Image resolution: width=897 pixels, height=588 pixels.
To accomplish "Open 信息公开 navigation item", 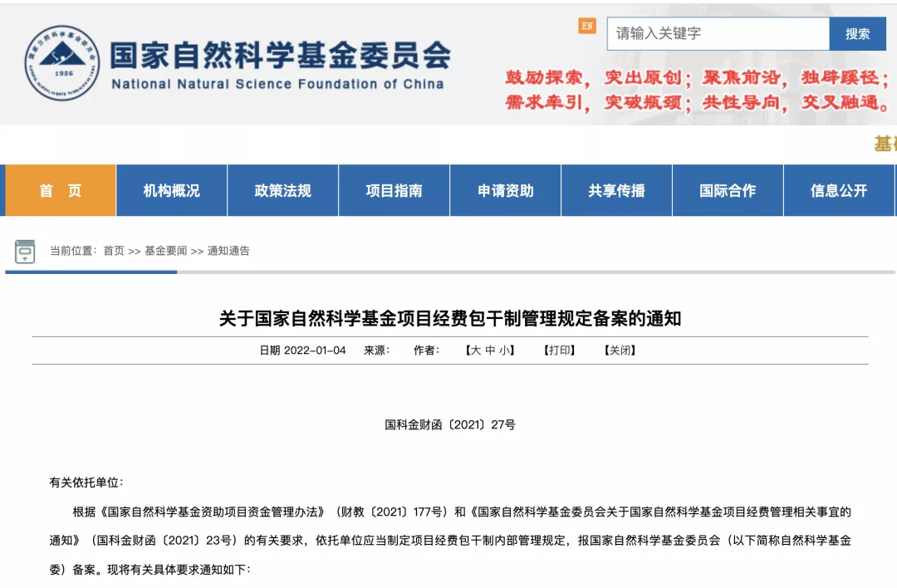I will tap(839, 190).
